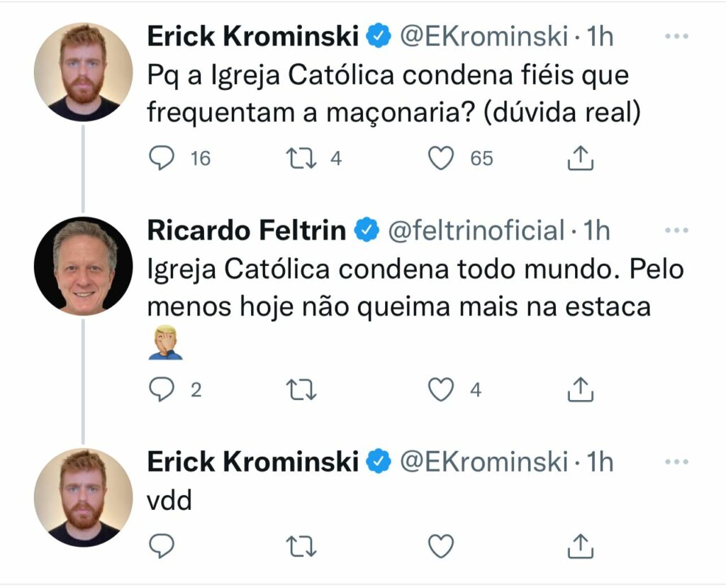
Task: Click Erick Krominski's avatar on the first tweet
Action: [84, 72]
